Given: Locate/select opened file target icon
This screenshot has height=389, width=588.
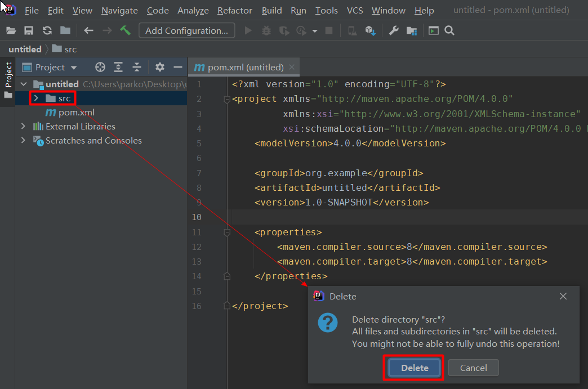Looking at the screenshot, I should click(x=100, y=67).
